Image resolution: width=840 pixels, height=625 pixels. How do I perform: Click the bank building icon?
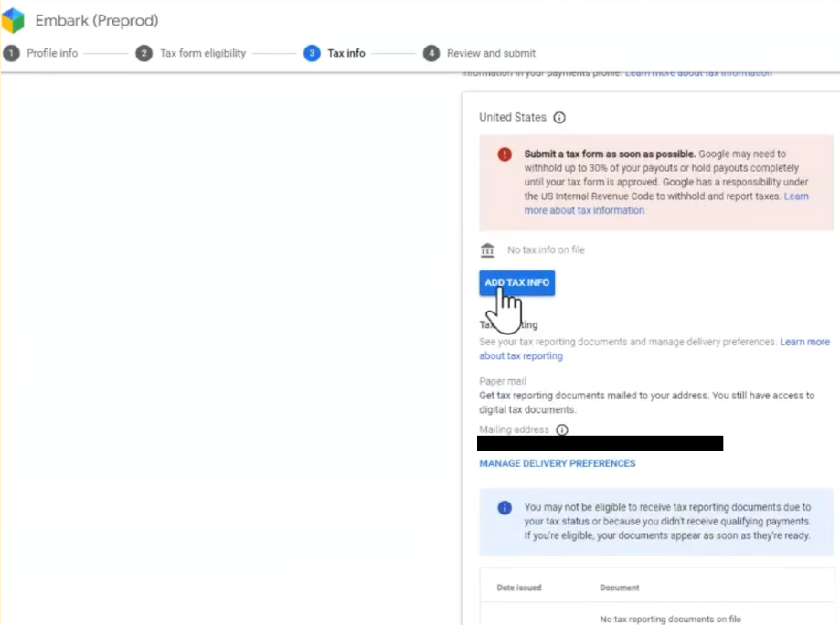tap(487, 250)
